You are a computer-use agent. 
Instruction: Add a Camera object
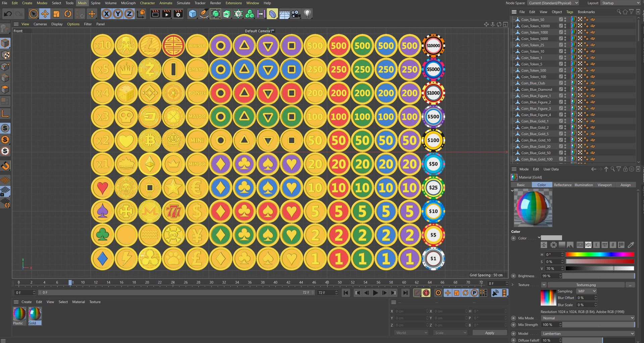point(296,14)
